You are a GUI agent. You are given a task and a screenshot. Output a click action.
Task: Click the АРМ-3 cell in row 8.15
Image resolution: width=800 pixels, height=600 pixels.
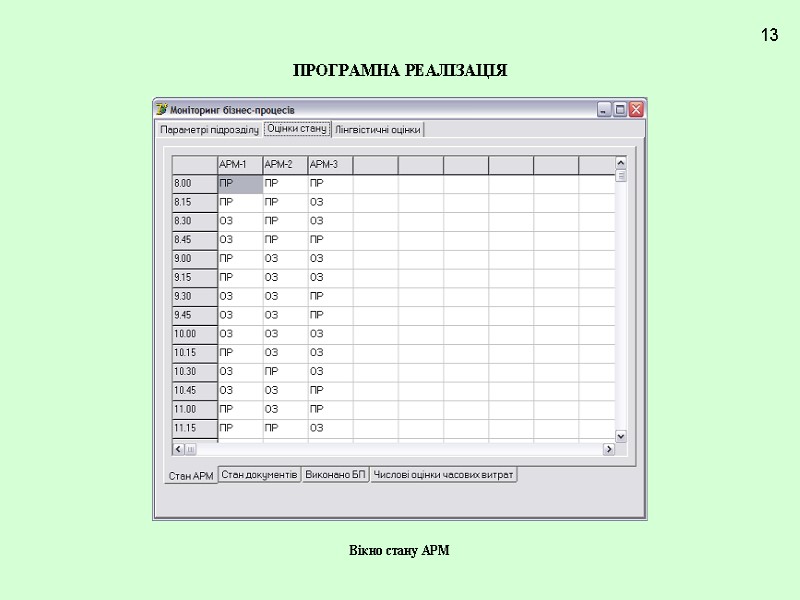click(330, 203)
